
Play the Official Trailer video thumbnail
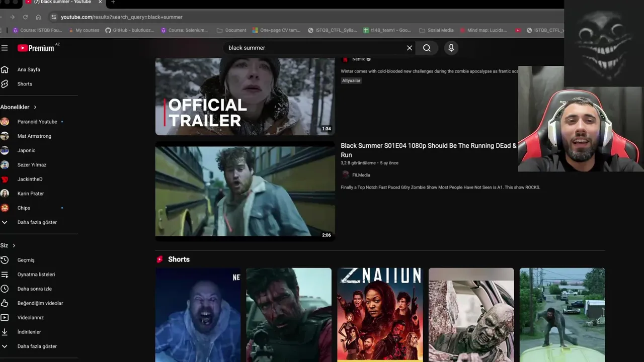point(245,97)
